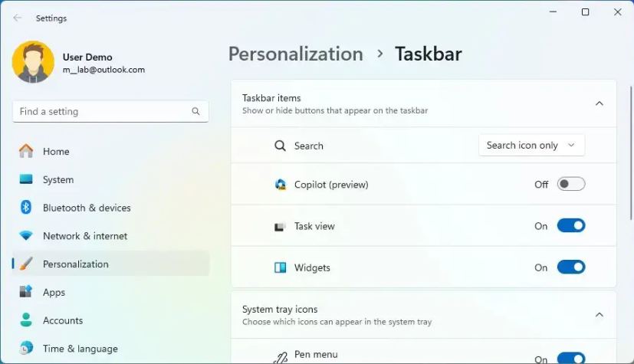
Task: Open the Search icon only dropdown
Action: tap(532, 146)
